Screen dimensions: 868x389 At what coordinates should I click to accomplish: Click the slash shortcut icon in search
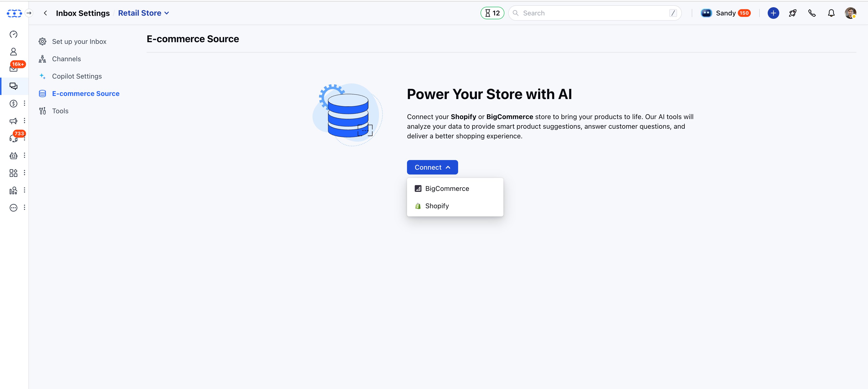[673, 13]
